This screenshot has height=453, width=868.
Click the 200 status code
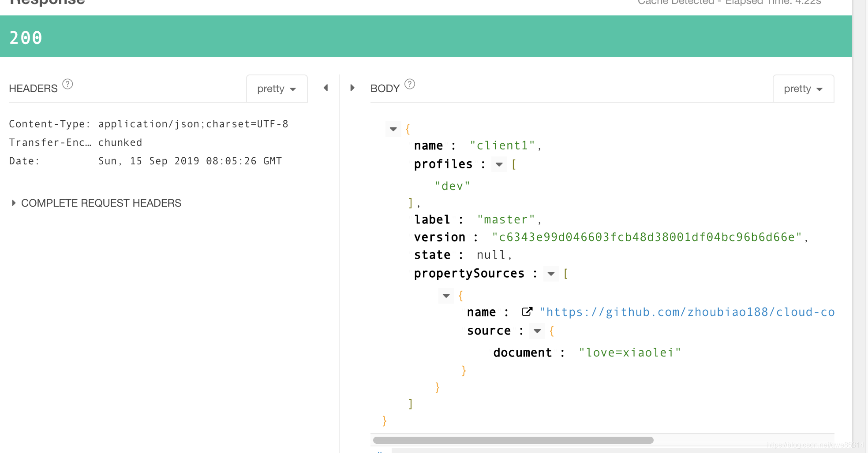click(26, 38)
